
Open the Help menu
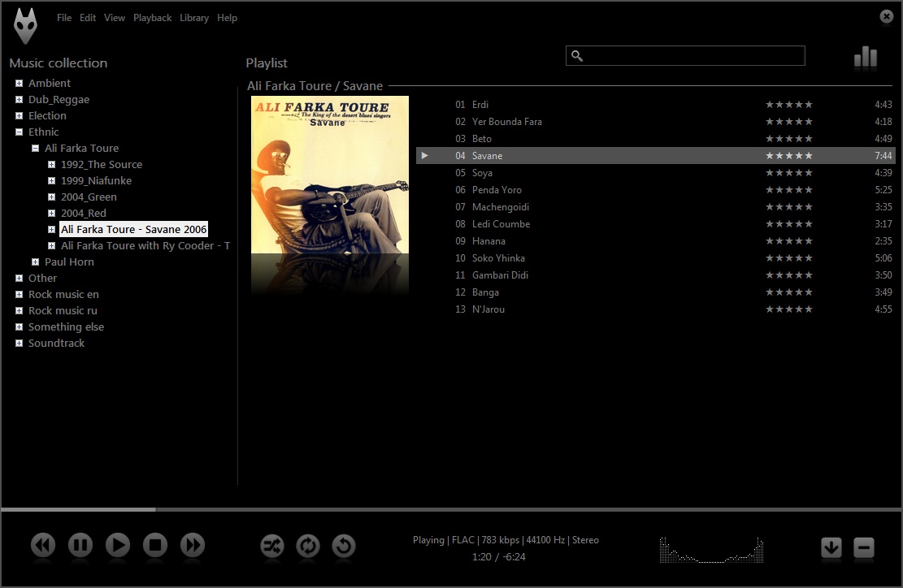pyautogui.click(x=227, y=18)
